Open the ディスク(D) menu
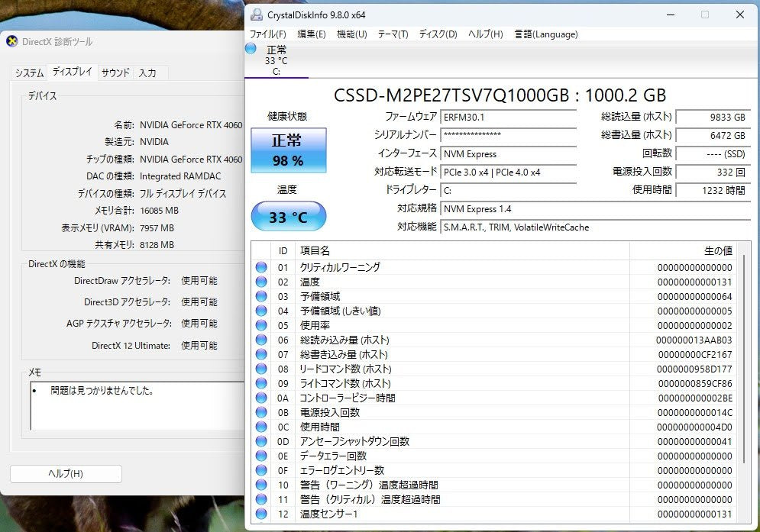 (438, 34)
